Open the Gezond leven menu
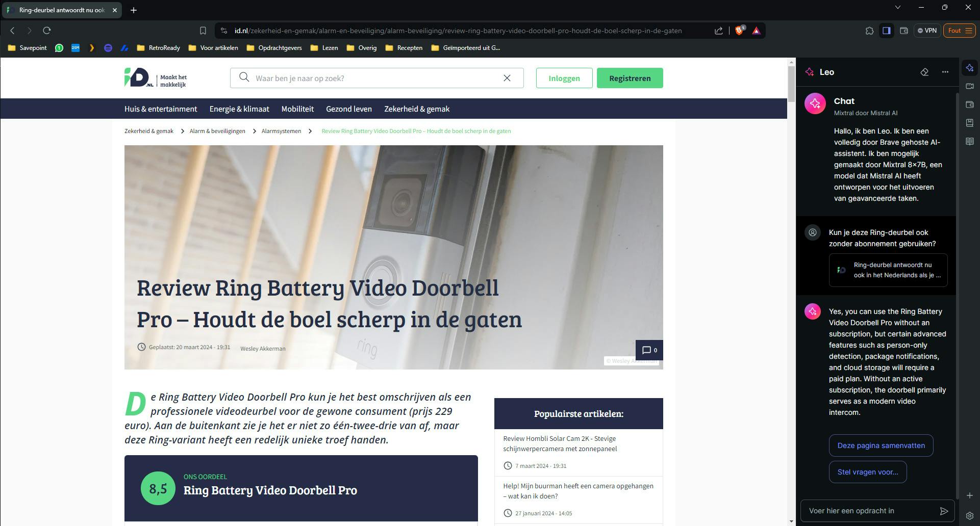Screen dimensions: 980x526 point(349,109)
